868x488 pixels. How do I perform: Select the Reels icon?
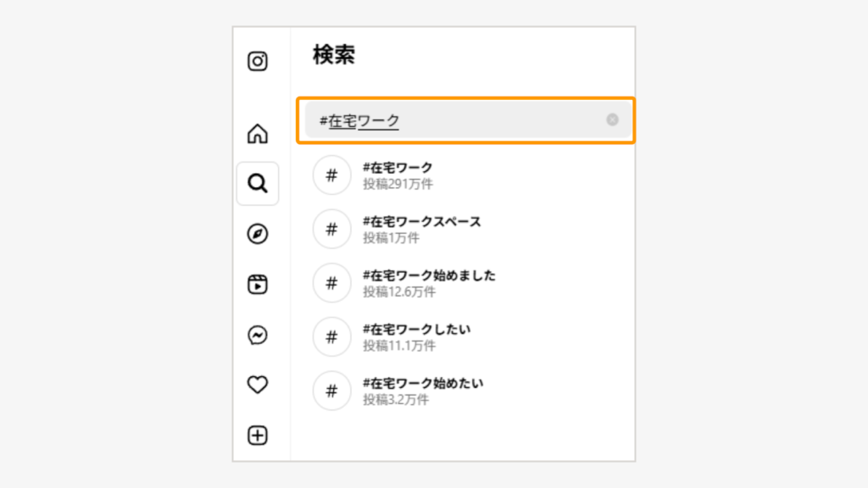coord(258,284)
